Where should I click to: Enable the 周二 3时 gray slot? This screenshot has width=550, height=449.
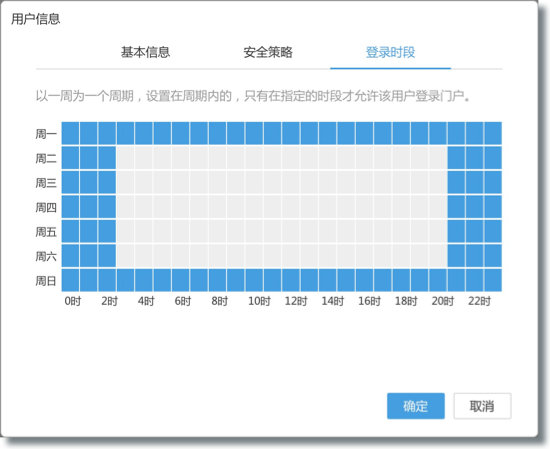126,158
